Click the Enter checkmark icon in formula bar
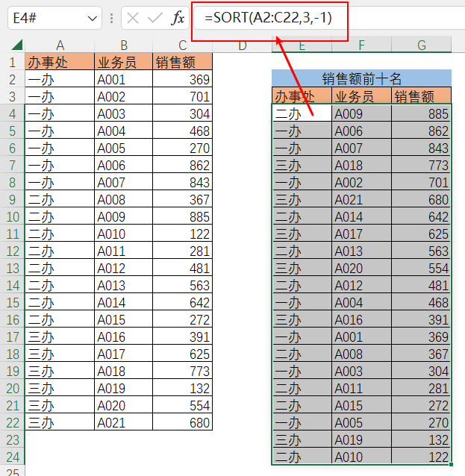 155,19
